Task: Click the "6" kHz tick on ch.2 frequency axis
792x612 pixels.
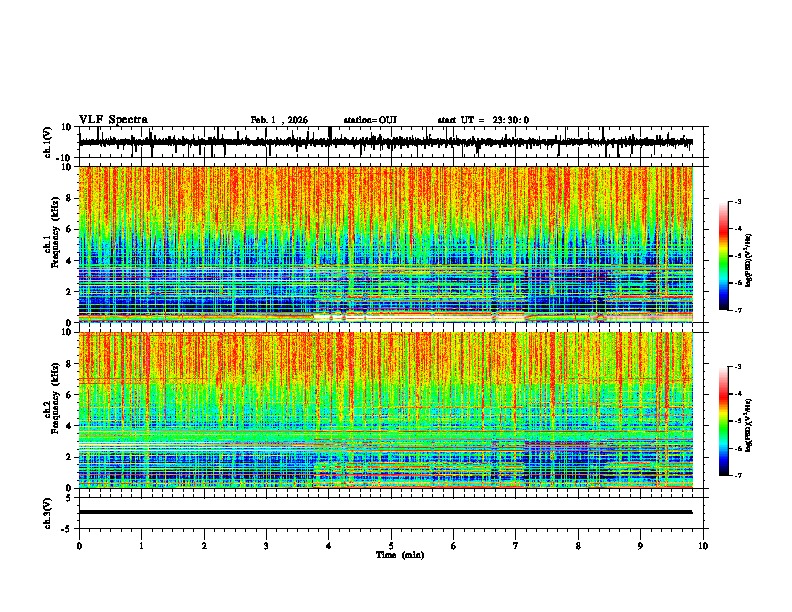Action: [70, 395]
